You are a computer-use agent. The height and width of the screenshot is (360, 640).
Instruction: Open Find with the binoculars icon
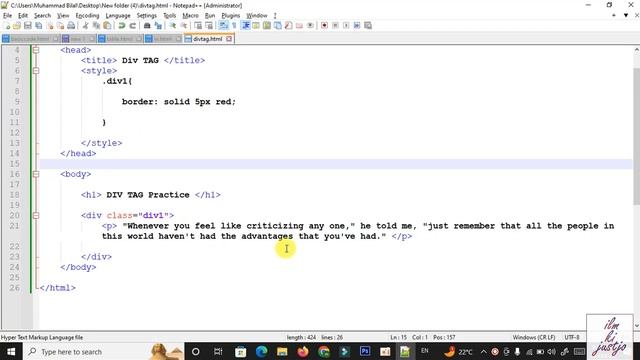(147, 26)
